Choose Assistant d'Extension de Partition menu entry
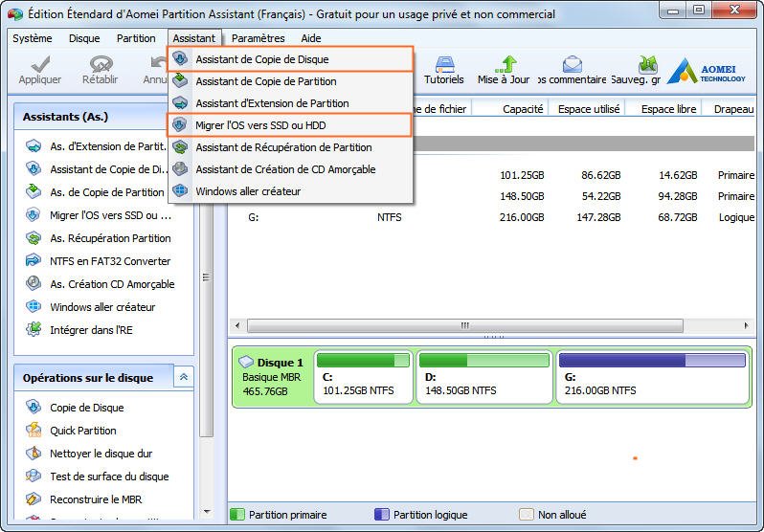Screen dimensions: 764x532 tap(290, 103)
